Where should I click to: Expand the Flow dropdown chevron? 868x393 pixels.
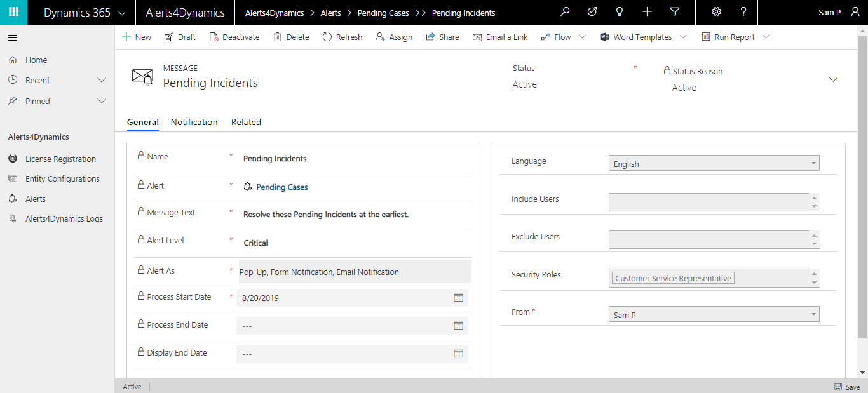583,37
